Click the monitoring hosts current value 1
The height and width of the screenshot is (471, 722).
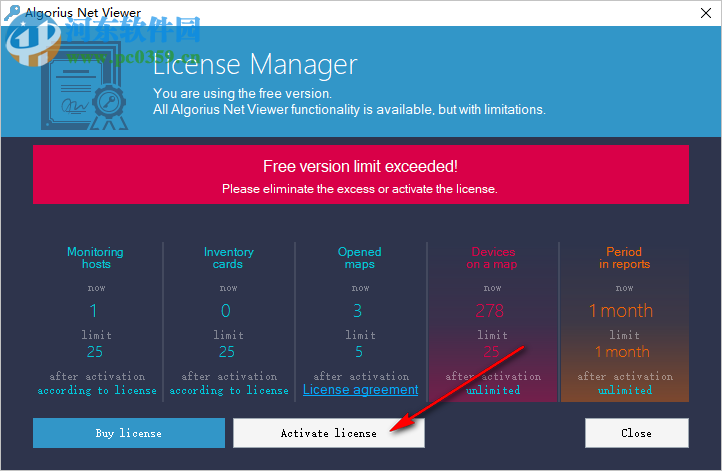(93, 311)
